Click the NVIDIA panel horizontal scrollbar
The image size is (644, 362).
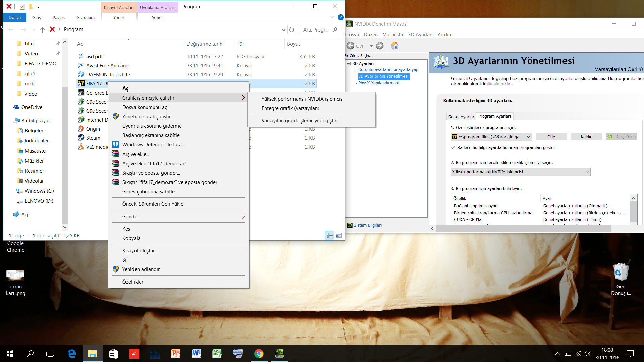[x=523, y=228]
